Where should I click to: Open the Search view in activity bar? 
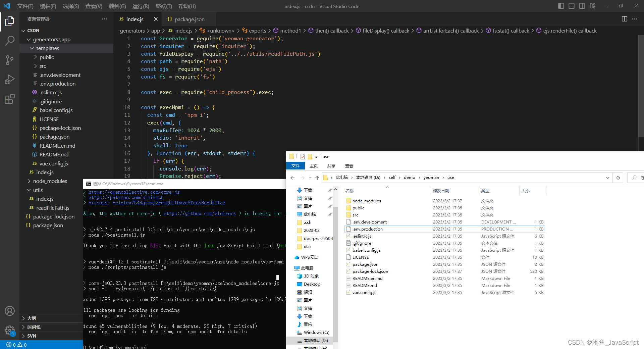click(x=10, y=41)
